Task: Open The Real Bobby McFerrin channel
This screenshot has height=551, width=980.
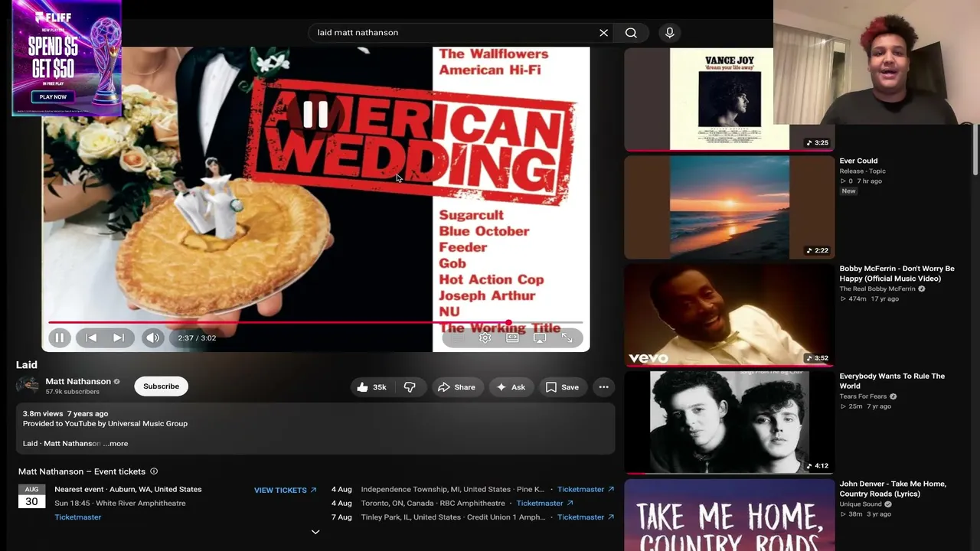Action: coord(877,289)
